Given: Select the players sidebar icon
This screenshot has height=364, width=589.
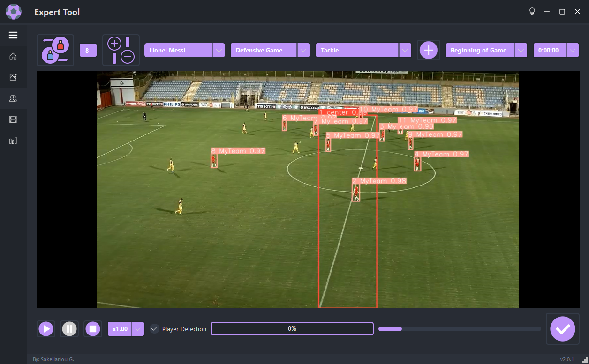Looking at the screenshot, I should coord(13,98).
